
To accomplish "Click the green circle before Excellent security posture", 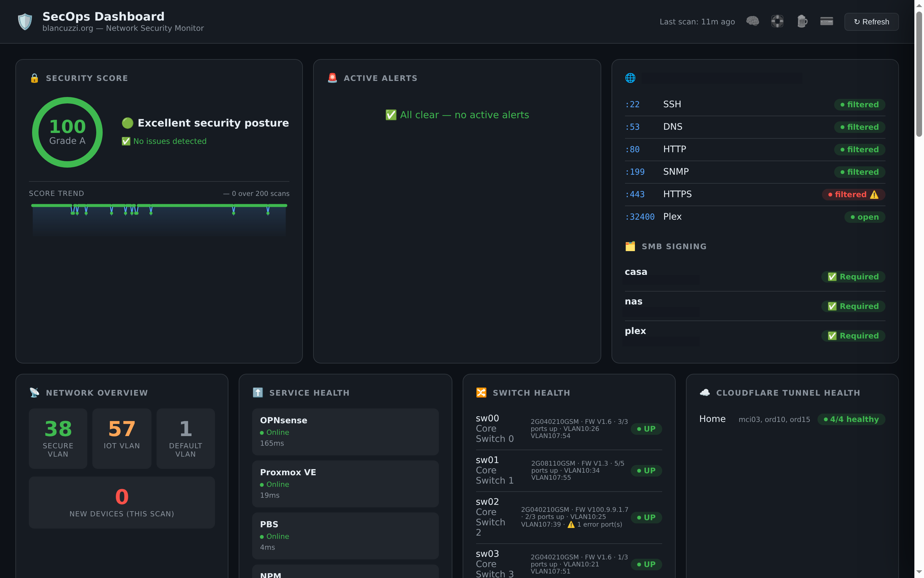I will point(127,123).
